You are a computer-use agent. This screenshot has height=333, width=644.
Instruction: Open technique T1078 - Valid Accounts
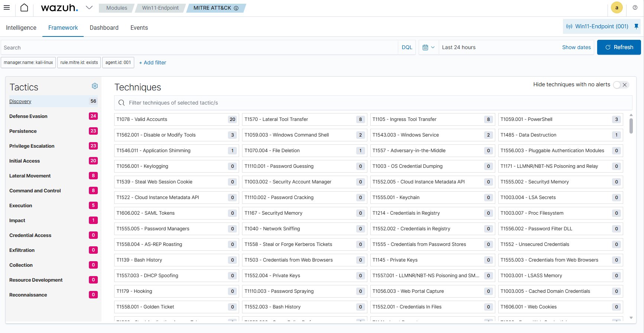[x=177, y=119]
